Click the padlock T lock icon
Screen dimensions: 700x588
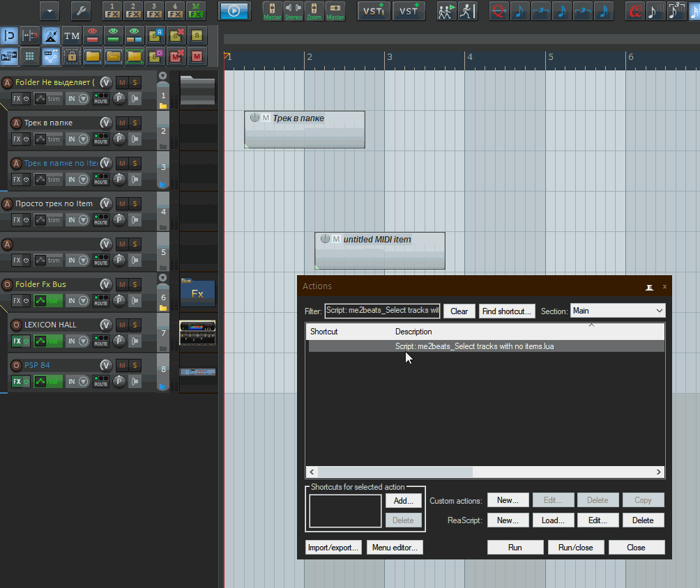coord(71,56)
